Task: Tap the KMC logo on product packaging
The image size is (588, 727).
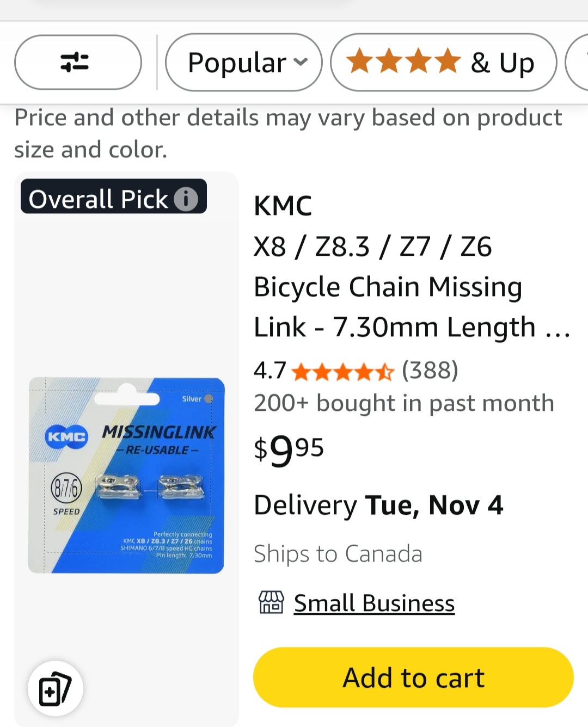Action: pos(66,436)
